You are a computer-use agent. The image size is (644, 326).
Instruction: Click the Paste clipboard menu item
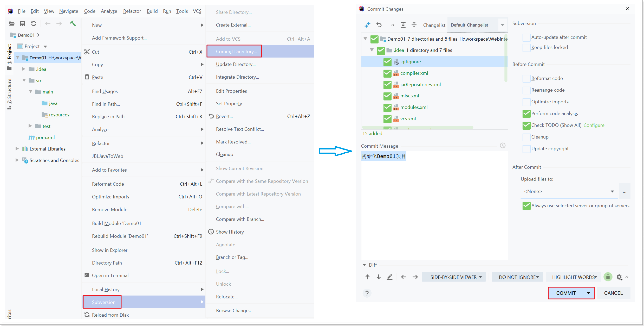tap(144, 77)
